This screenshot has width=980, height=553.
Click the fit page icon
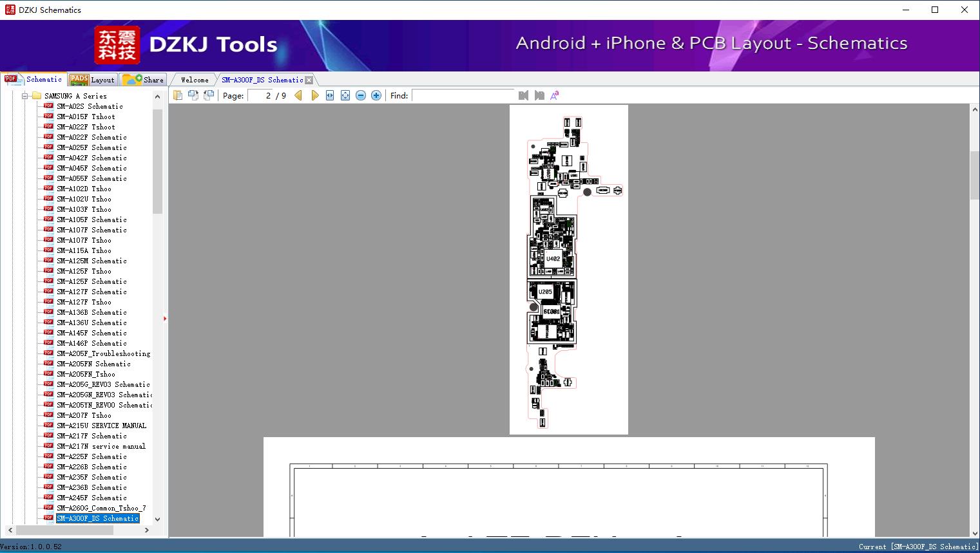point(345,95)
